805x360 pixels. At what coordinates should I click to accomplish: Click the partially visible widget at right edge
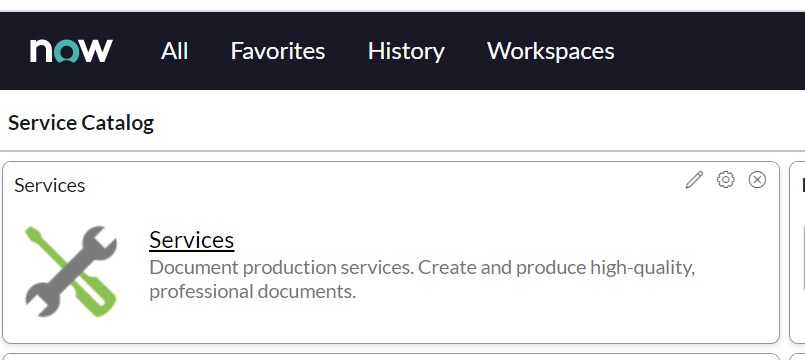[x=797, y=252]
